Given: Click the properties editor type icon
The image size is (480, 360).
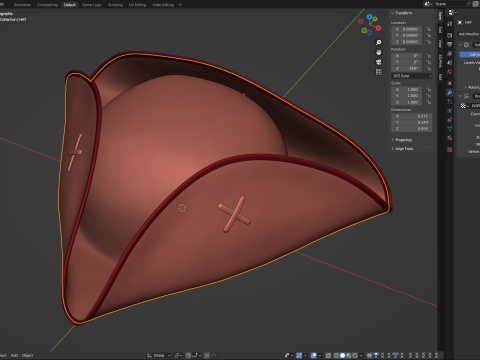Looking at the screenshot, I should 452,13.
